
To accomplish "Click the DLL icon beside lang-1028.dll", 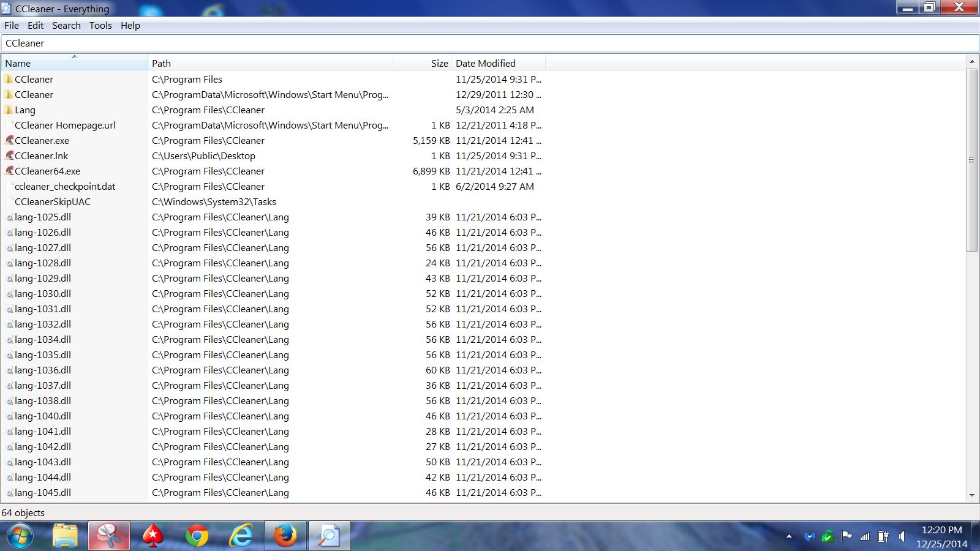I will point(9,263).
